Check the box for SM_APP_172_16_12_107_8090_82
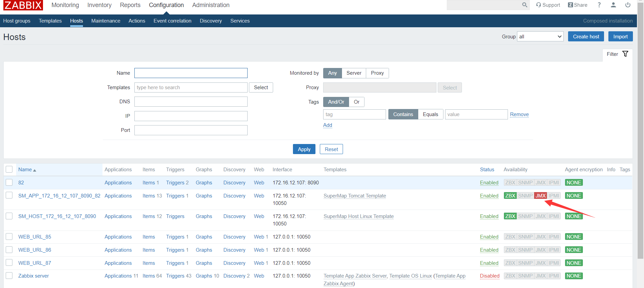The width and height of the screenshot is (644, 288). click(x=9, y=195)
